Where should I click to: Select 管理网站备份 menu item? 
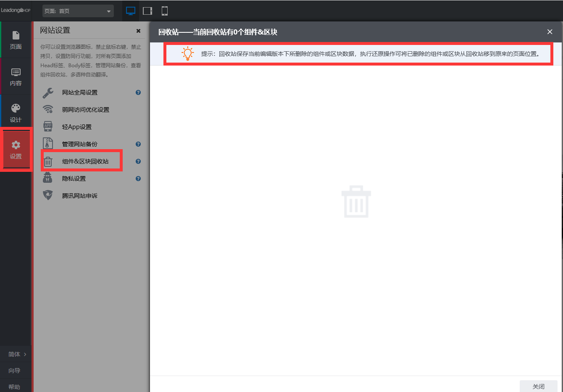pos(79,144)
